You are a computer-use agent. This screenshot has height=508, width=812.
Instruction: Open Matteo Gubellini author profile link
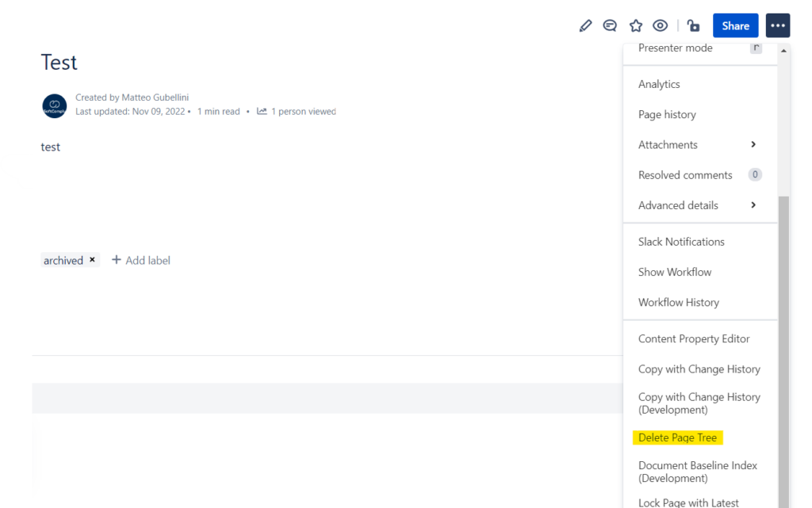point(155,97)
